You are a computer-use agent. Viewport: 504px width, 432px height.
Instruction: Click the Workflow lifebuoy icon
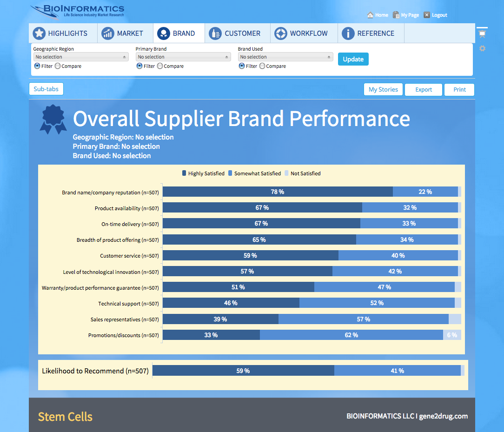281,33
